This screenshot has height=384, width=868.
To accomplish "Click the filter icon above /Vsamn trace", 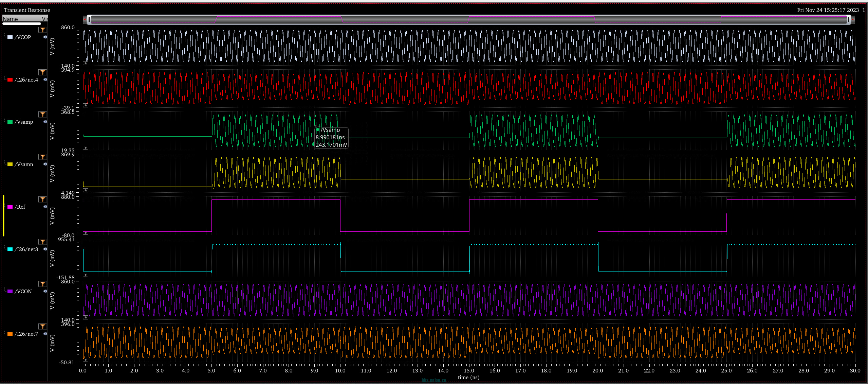I will tap(42, 157).
